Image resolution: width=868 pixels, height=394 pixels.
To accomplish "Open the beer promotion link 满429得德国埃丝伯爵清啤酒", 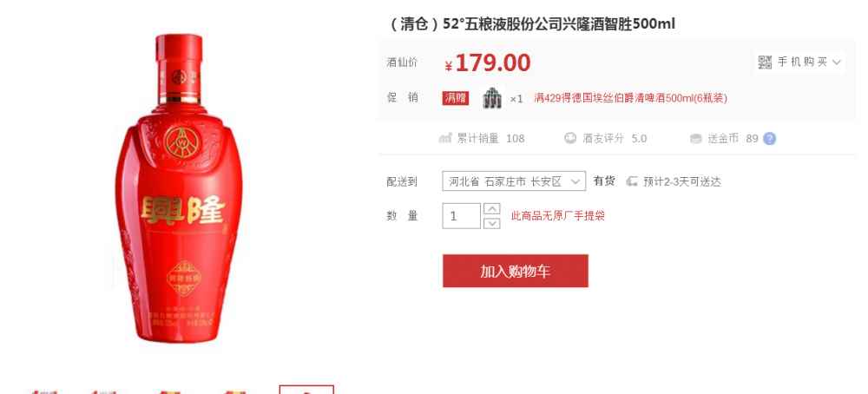I will tap(630, 99).
